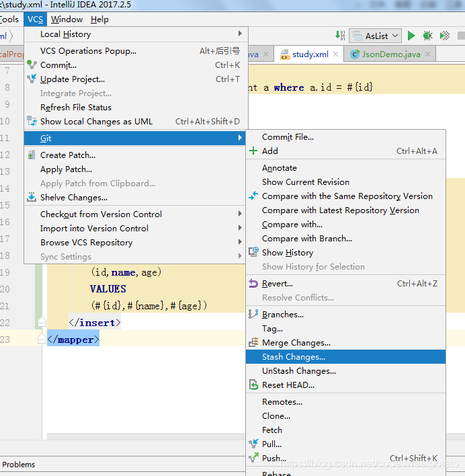The width and height of the screenshot is (465, 476).
Task: Select Annotate in Git submenu
Action: tap(346, 168)
